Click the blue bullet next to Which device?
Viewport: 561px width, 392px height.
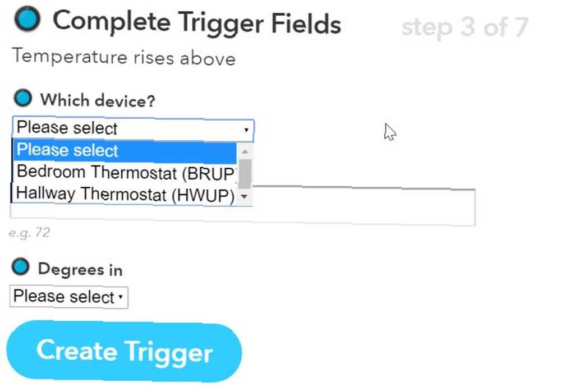click(x=23, y=98)
